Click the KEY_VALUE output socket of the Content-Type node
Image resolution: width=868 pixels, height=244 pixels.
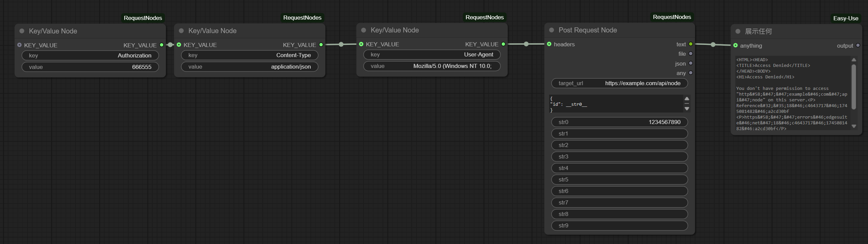[x=321, y=45]
